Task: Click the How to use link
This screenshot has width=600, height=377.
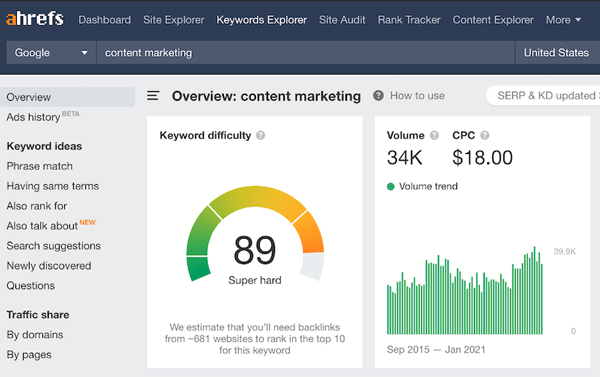Action: click(417, 95)
